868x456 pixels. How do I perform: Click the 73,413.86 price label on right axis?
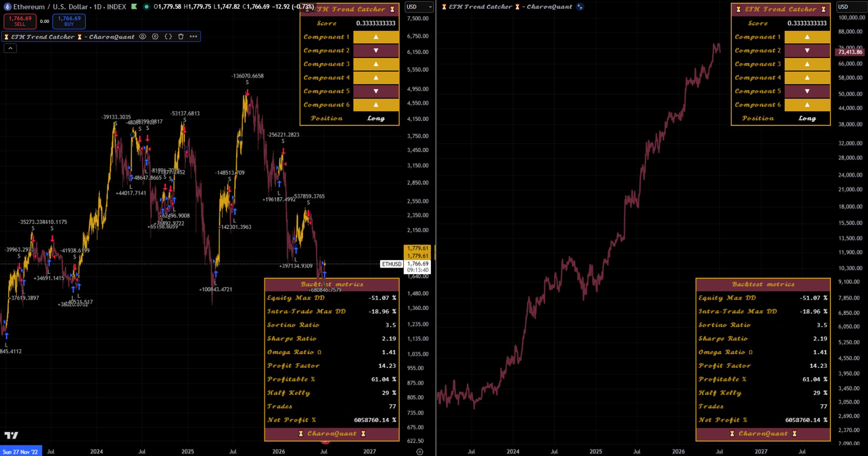point(850,52)
